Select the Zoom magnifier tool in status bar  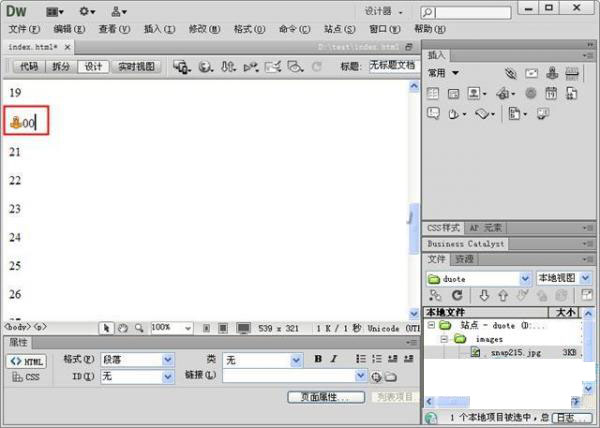pyautogui.click(x=138, y=327)
